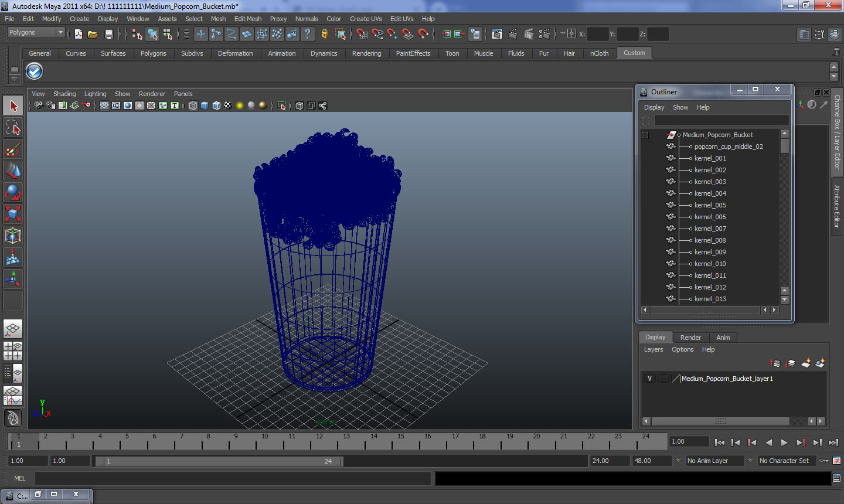This screenshot has width=844, height=504.
Task: Enable smooth shade all in viewport
Action: pyautogui.click(x=205, y=105)
